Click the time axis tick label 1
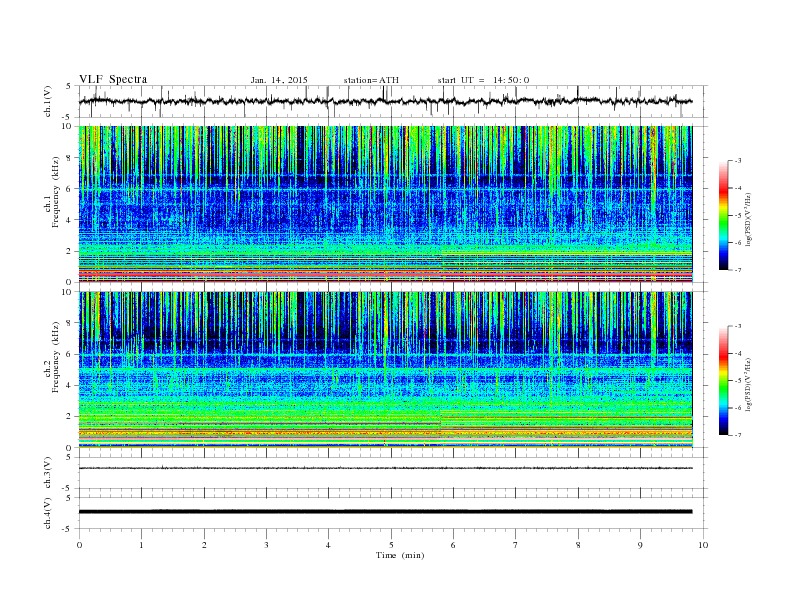Viewport: 792px width, 612px height. 141,545
